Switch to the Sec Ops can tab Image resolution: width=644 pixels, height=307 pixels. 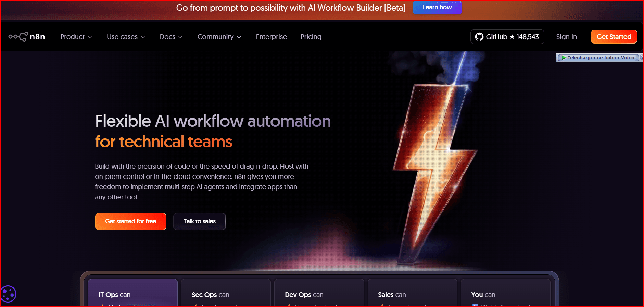(226, 294)
